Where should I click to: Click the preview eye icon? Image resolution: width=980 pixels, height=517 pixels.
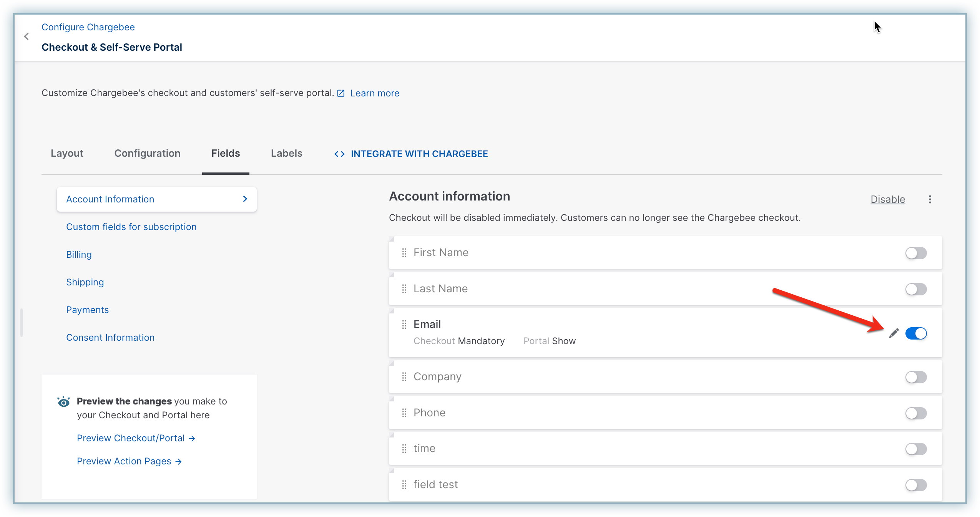pos(64,402)
